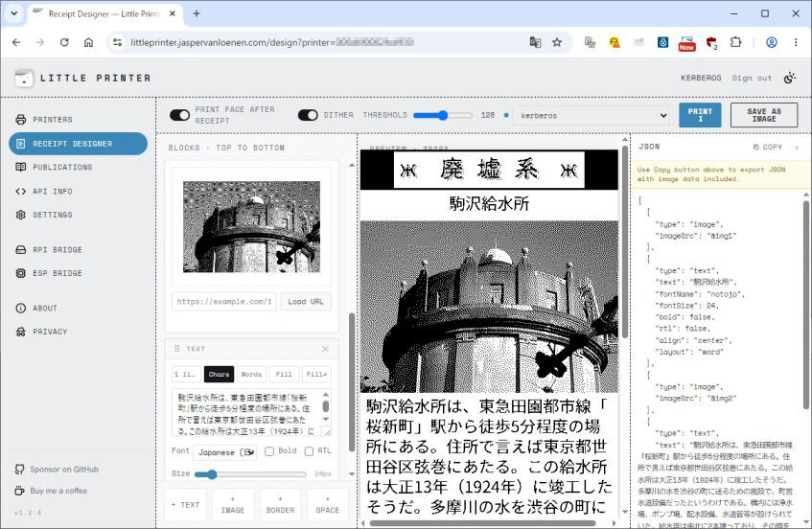Copy the JSON output

768,147
